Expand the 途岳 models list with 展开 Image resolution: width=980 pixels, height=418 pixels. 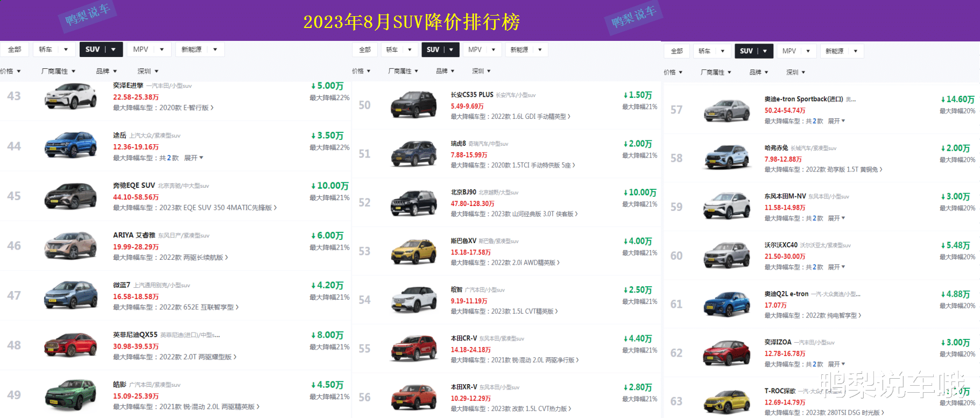coord(193,158)
